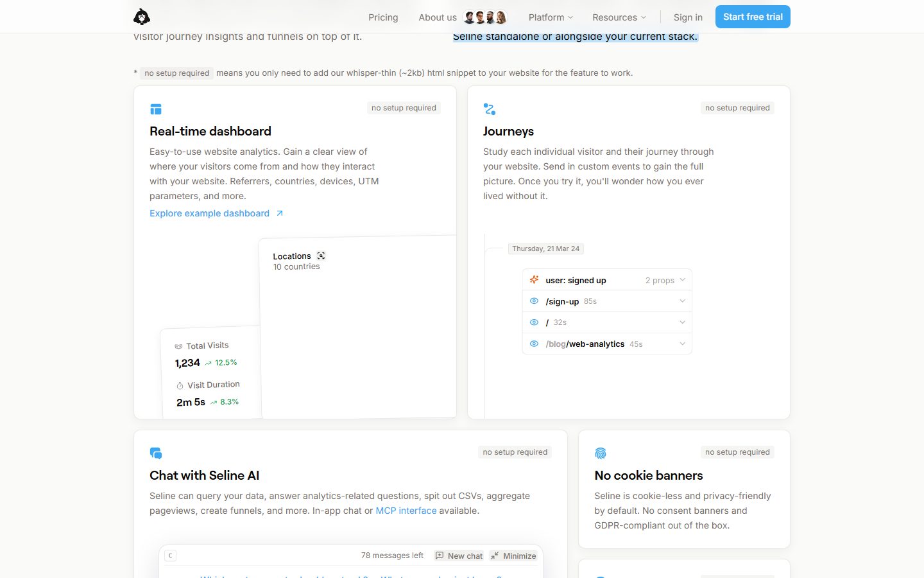Expand the Resources menu

click(619, 17)
